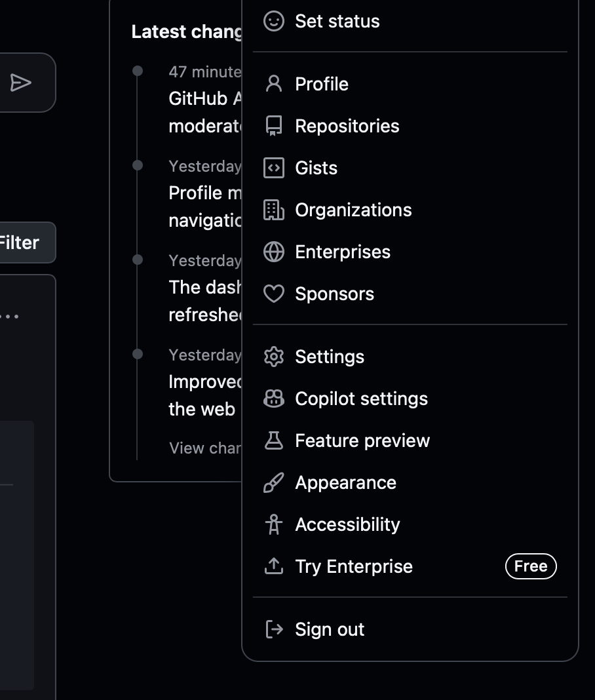
Task: Click the Copilot icon beside Copilot settings
Action: [274, 399]
